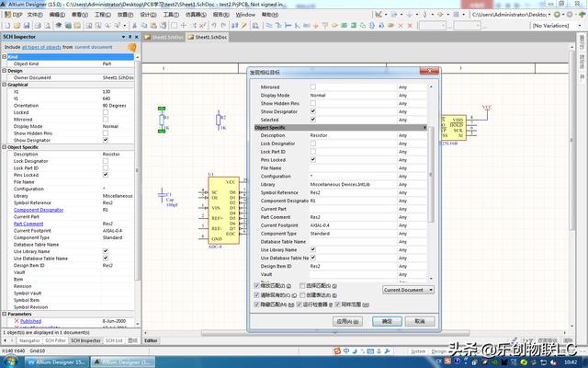
Task: Click the VCC power port toolbar icon
Action: 325,26
